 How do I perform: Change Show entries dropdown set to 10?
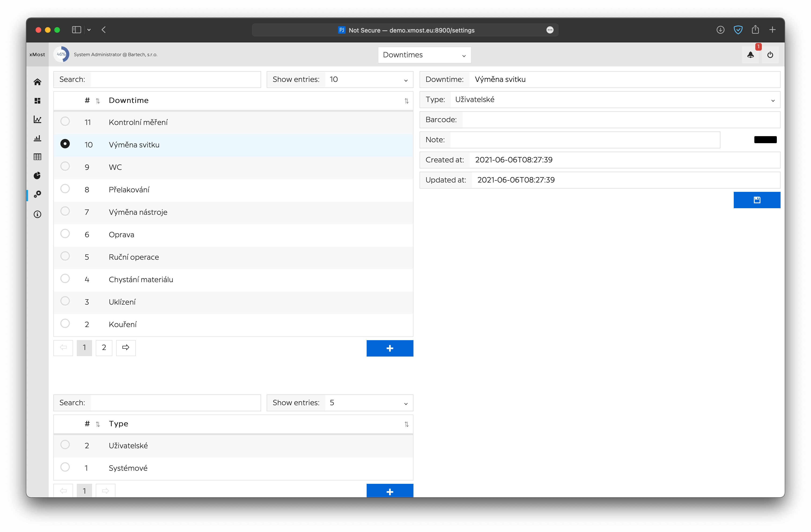(x=368, y=80)
